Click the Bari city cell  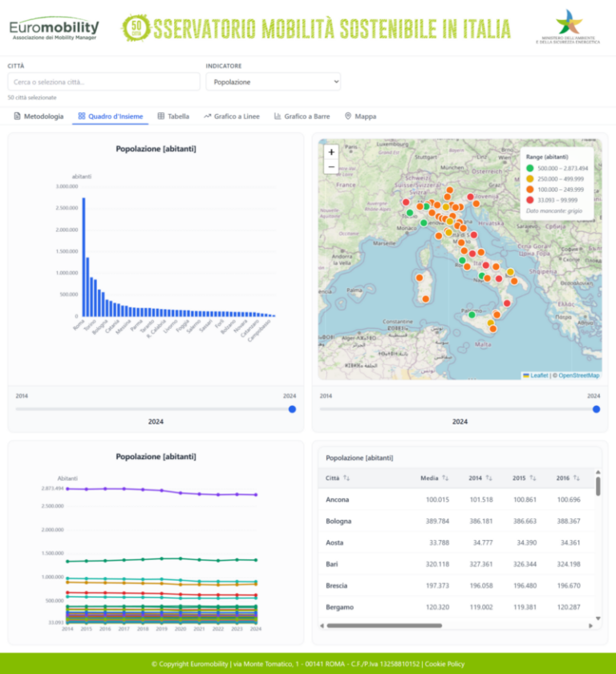331,564
